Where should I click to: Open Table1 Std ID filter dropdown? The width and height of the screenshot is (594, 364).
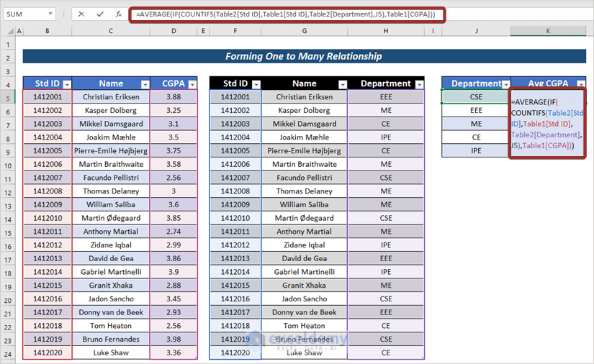point(67,84)
